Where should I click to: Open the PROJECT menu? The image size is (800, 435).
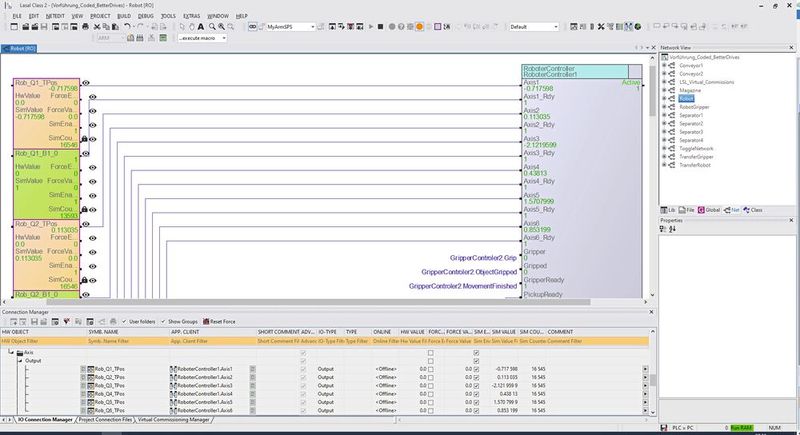[100, 16]
